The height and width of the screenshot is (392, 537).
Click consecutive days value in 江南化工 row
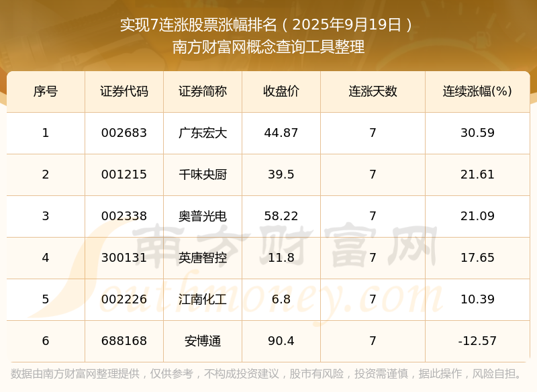click(373, 299)
